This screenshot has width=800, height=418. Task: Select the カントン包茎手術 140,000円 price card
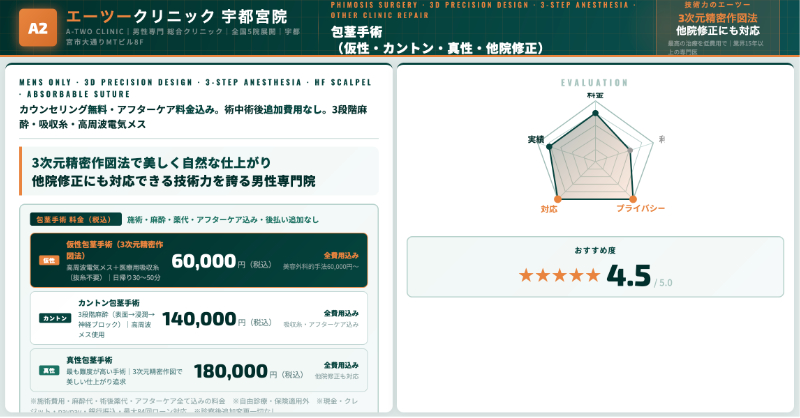pos(198,318)
